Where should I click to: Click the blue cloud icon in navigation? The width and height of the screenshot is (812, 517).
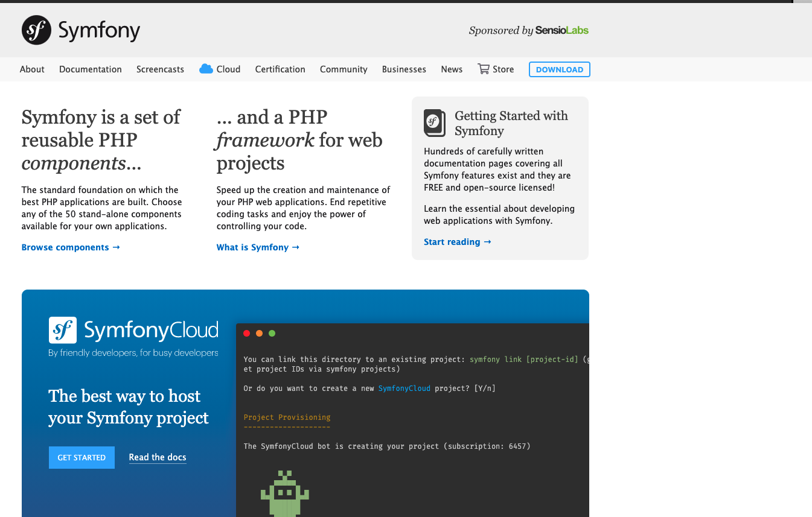coord(206,69)
